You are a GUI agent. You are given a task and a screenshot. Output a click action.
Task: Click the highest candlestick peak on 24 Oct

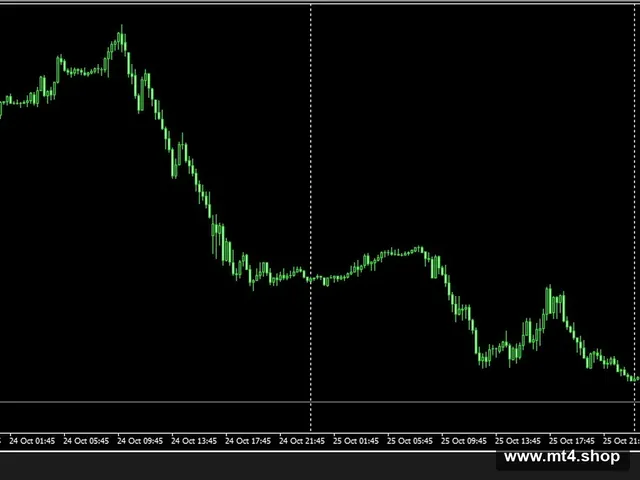(122, 39)
